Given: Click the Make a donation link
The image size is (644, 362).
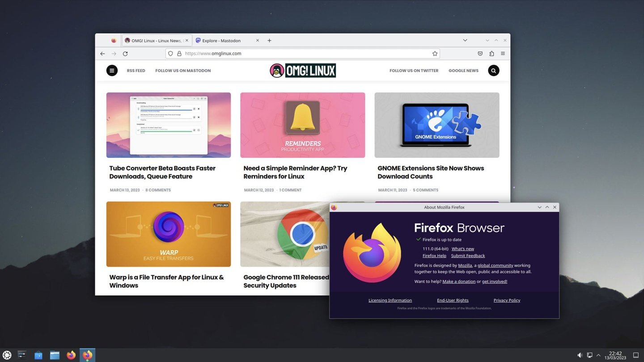Looking at the screenshot, I should (x=459, y=282).
